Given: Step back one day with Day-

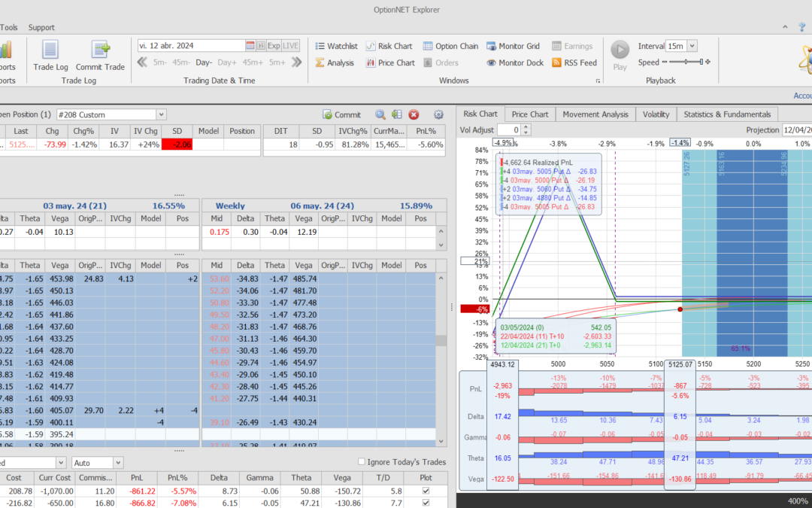Looking at the screenshot, I should click(204, 62).
